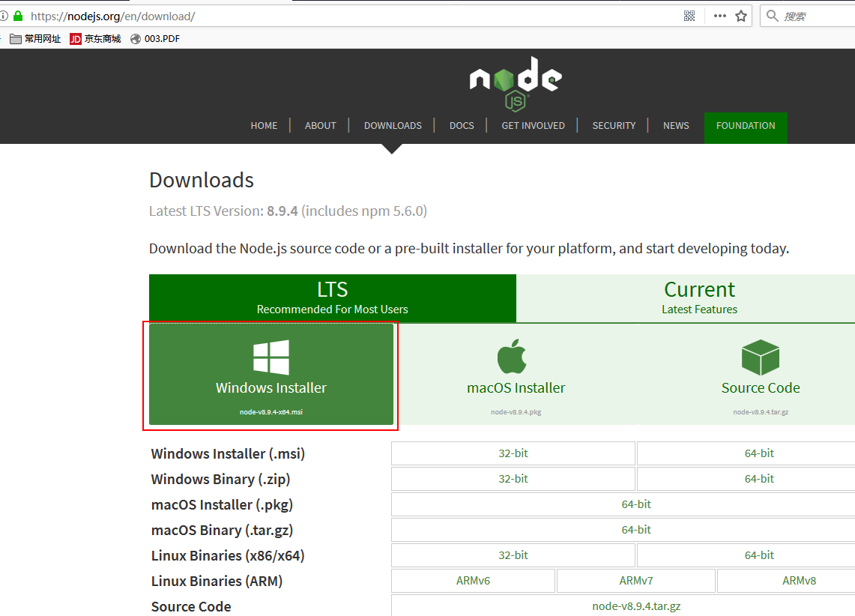
Task: Open the QR code icon in address bar
Action: click(x=689, y=16)
